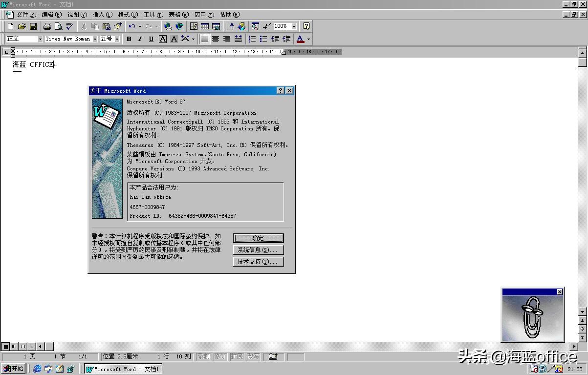
Task: Toggle the 录制 status bar indicator
Action: point(203,357)
